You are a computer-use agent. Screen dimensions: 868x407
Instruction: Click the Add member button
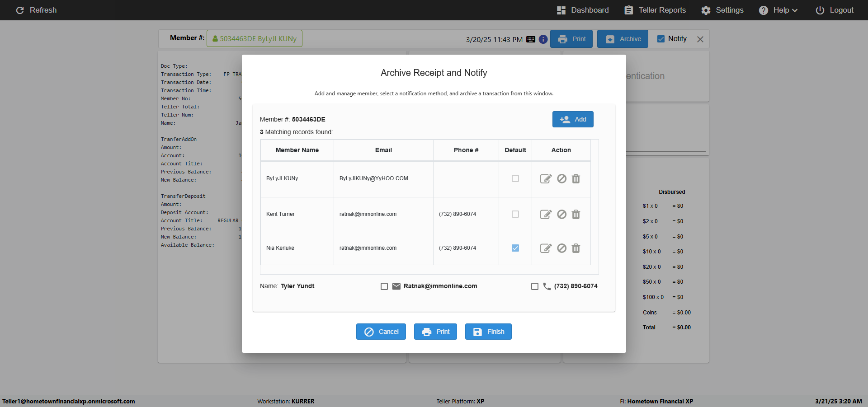pyautogui.click(x=573, y=119)
